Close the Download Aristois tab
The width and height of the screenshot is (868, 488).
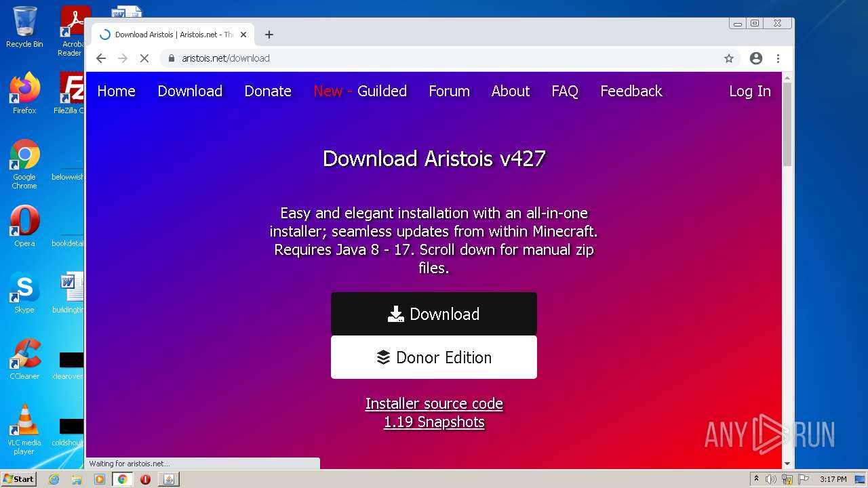point(243,35)
